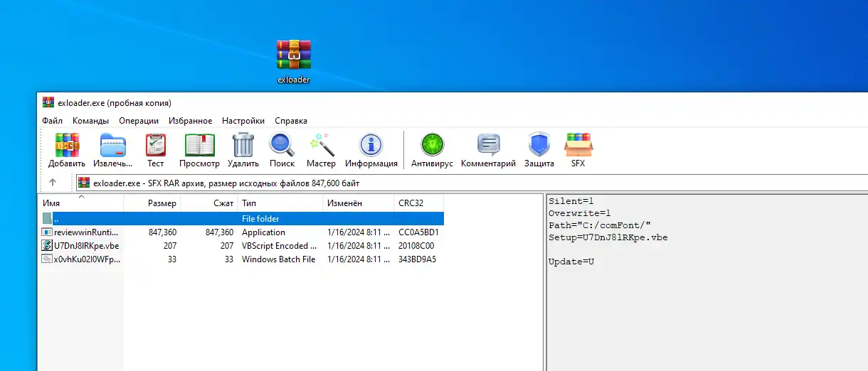
Task: Run the Антивирус scan icon
Action: 432,145
